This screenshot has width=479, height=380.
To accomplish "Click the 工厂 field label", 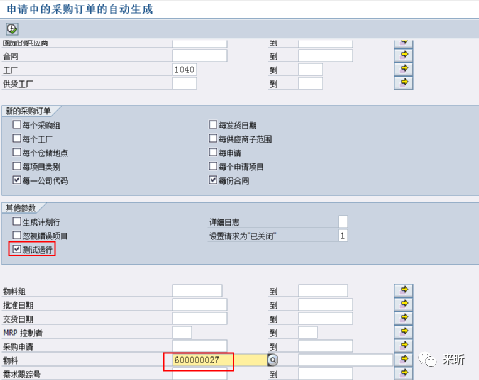I will coord(10,70).
